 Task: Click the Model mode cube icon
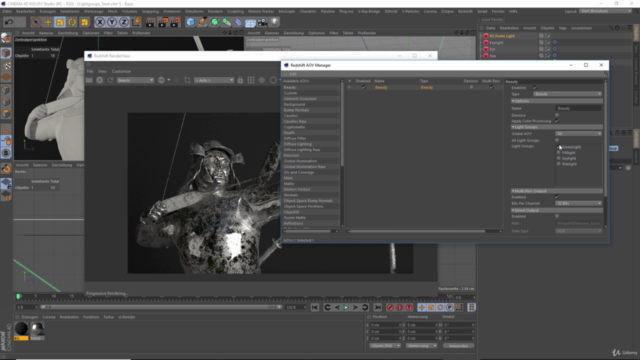(6, 53)
